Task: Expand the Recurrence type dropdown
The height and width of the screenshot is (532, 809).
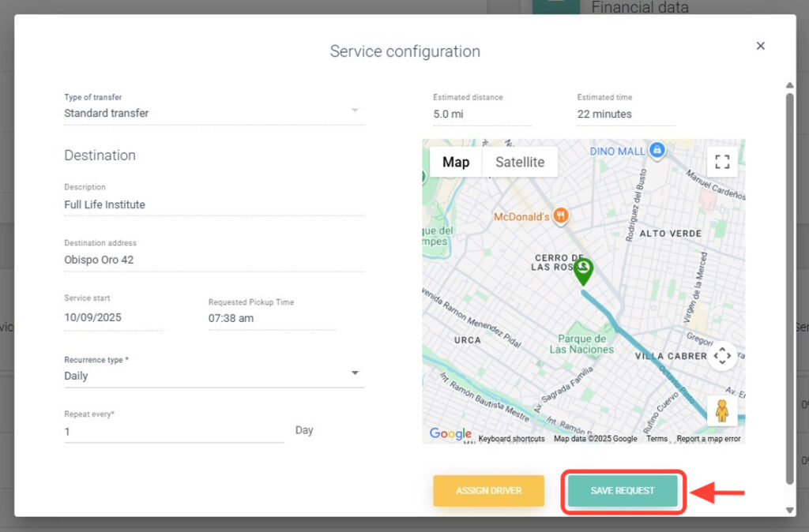Action: coord(213,376)
